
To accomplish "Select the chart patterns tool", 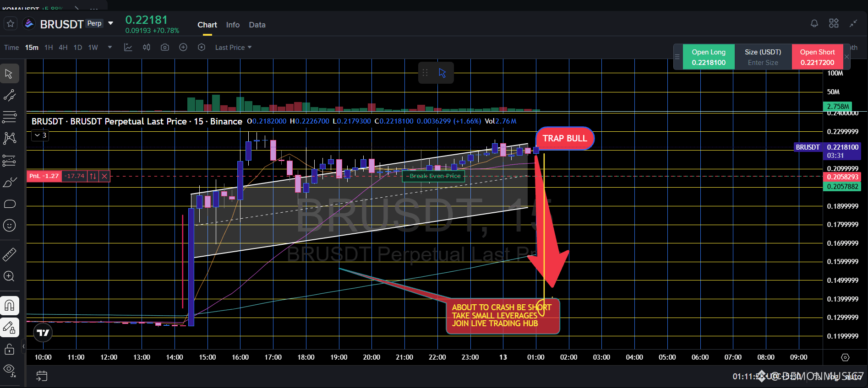I will 9,138.
